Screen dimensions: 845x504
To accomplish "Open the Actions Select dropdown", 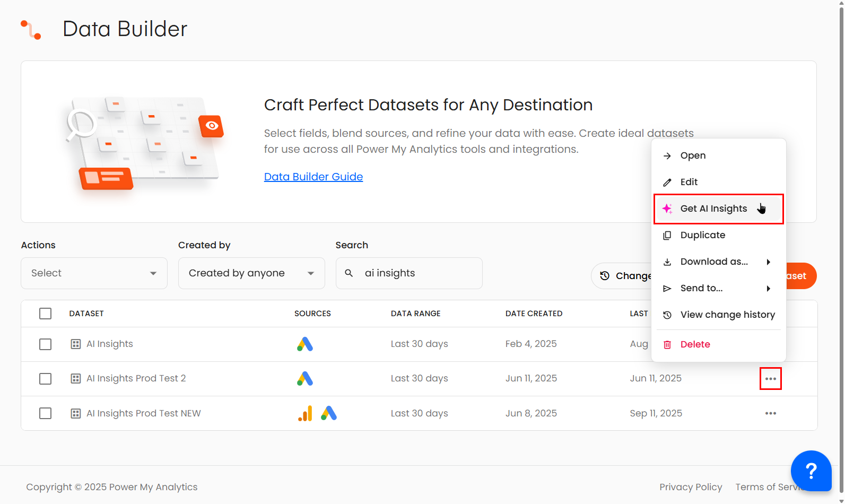I will 94,273.
